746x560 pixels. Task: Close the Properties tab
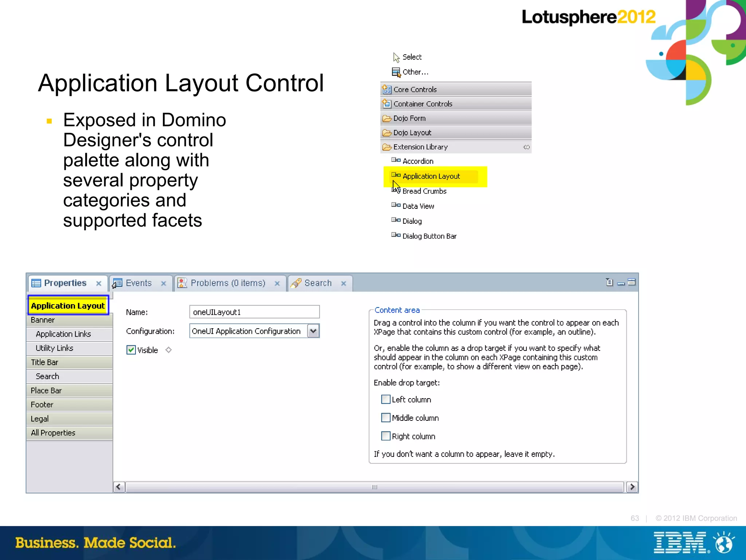[99, 283]
